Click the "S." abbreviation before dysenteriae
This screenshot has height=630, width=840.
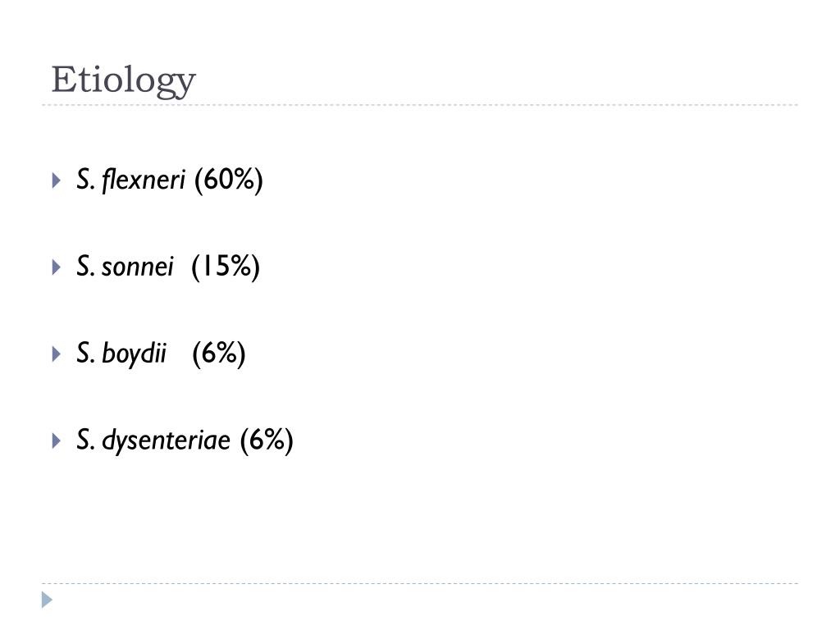click(85, 441)
